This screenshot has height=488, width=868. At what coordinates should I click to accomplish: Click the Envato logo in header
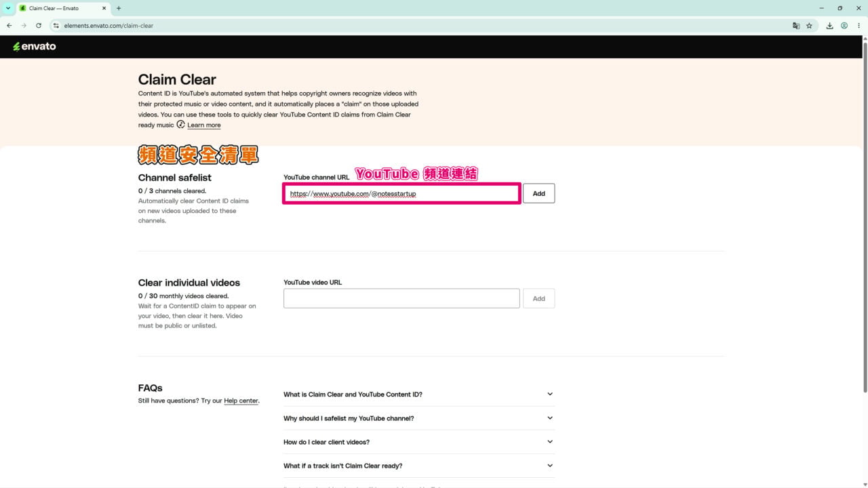[35, 47]
